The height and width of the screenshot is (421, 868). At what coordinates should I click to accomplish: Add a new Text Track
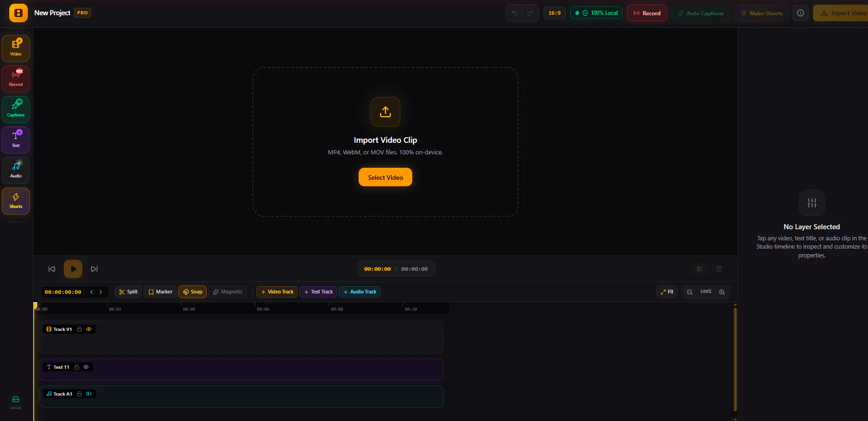[318, 292]
